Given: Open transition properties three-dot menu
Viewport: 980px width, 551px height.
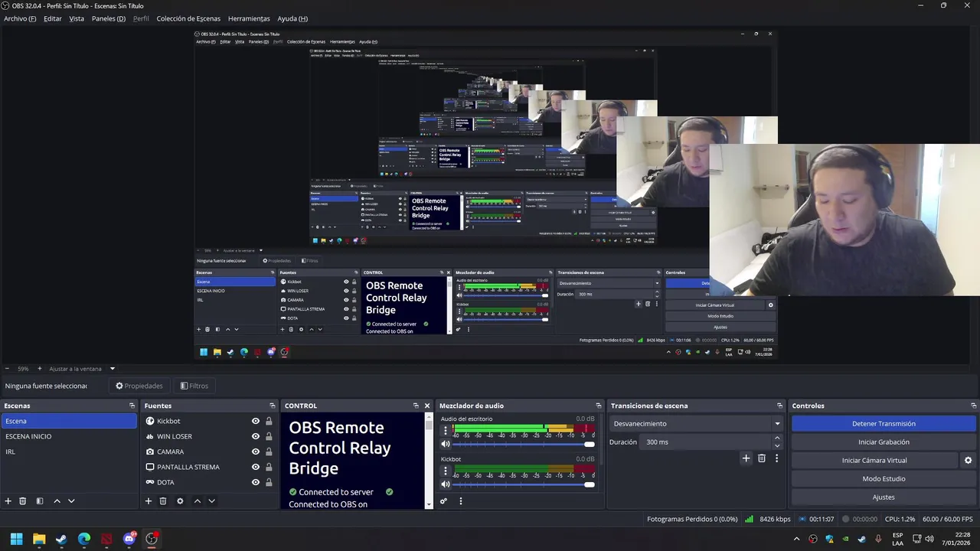Looking at the screenshot, I should 776,458.
